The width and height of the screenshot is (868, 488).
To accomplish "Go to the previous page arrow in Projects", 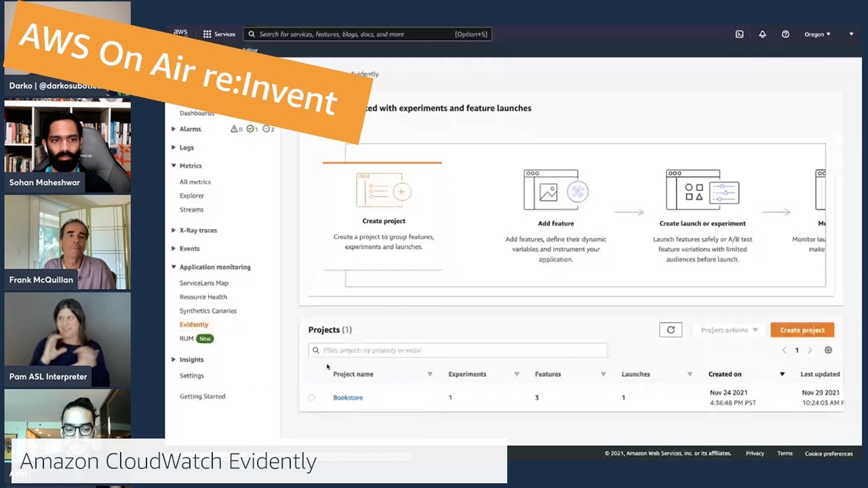I will (x=784, y=350).
